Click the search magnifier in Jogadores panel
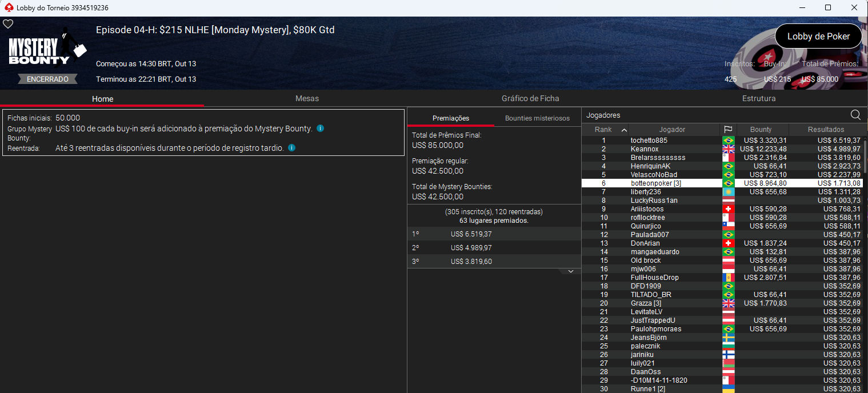 click(855, 115)
